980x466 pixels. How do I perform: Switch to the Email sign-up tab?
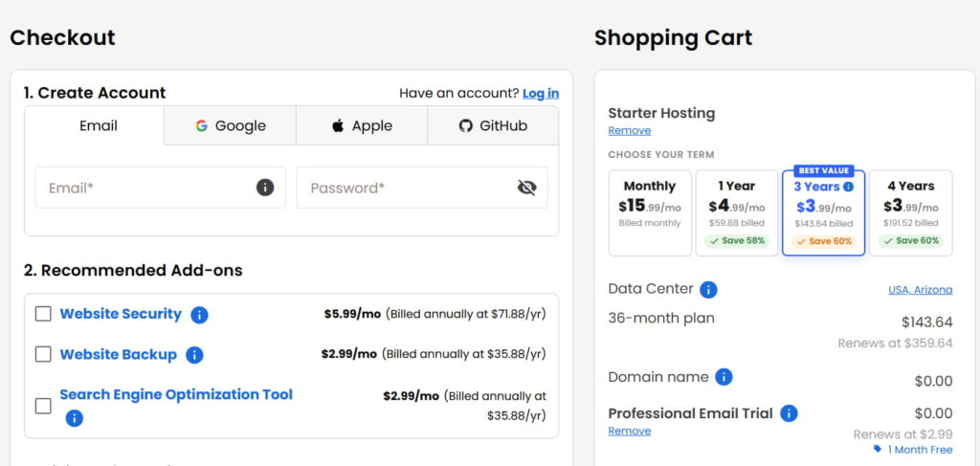click(95, 125)
